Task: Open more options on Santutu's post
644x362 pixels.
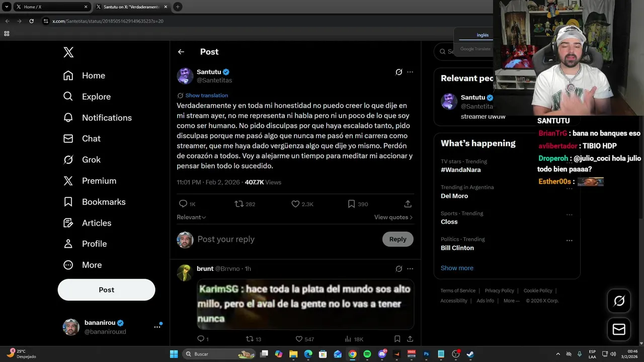Action: coord(410,72)
